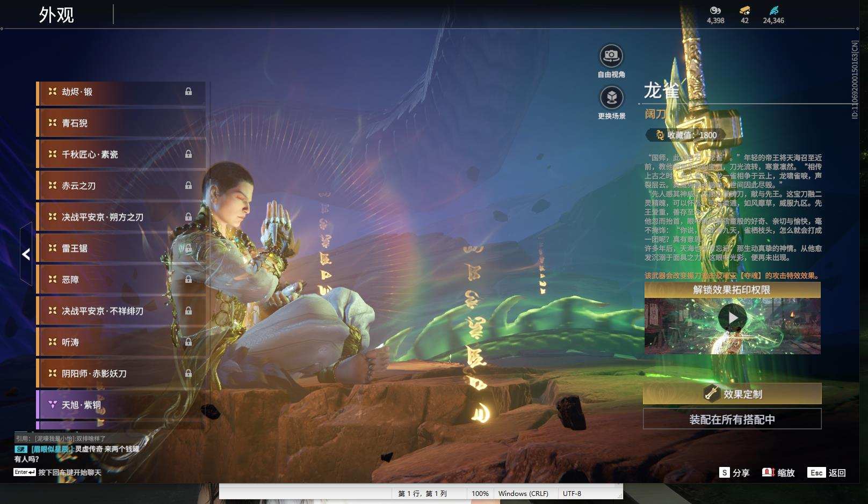Open 效果定制 effect customization
The image size is (868, 504).
point(732,394)
